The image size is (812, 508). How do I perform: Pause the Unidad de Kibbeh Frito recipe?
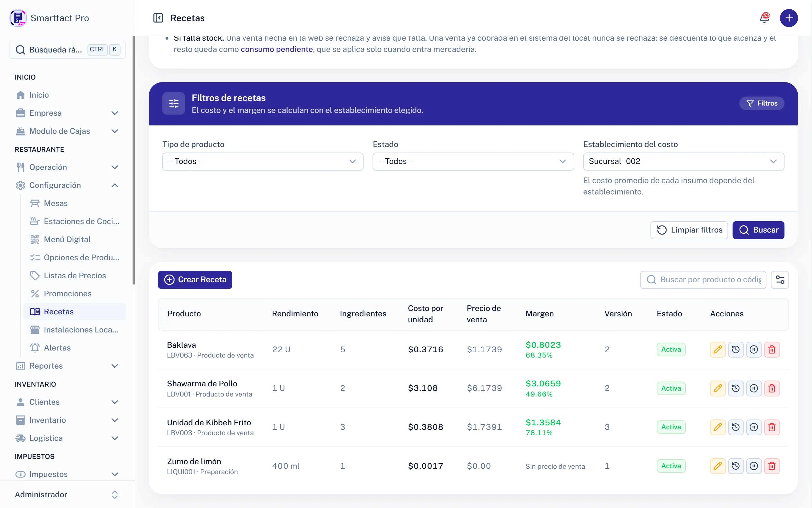[754, 427]
